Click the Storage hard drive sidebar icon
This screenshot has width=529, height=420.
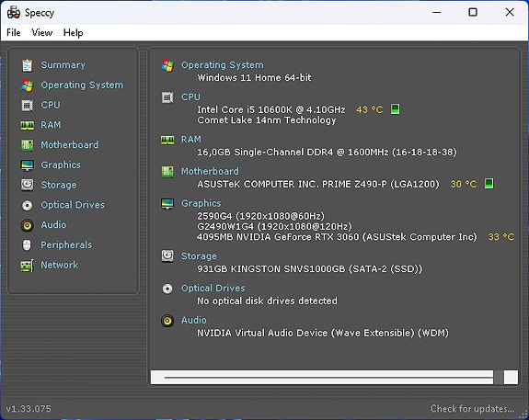pyautogui.click(x=27, y=185)
